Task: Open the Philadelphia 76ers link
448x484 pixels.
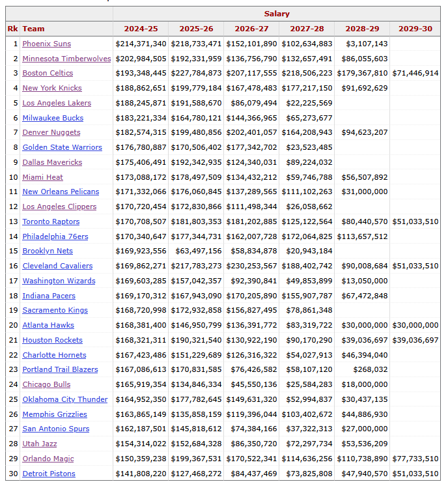Action: [55, 236]
